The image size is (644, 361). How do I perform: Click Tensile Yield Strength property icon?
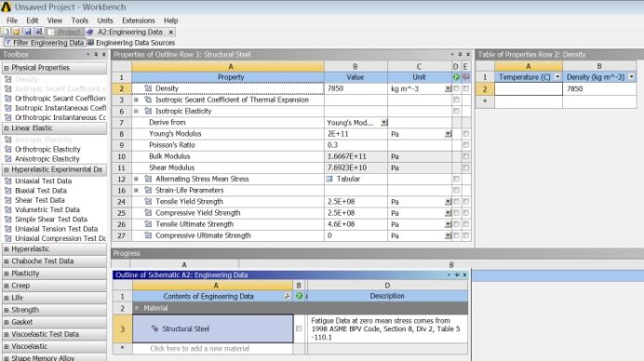coord(148,202)
